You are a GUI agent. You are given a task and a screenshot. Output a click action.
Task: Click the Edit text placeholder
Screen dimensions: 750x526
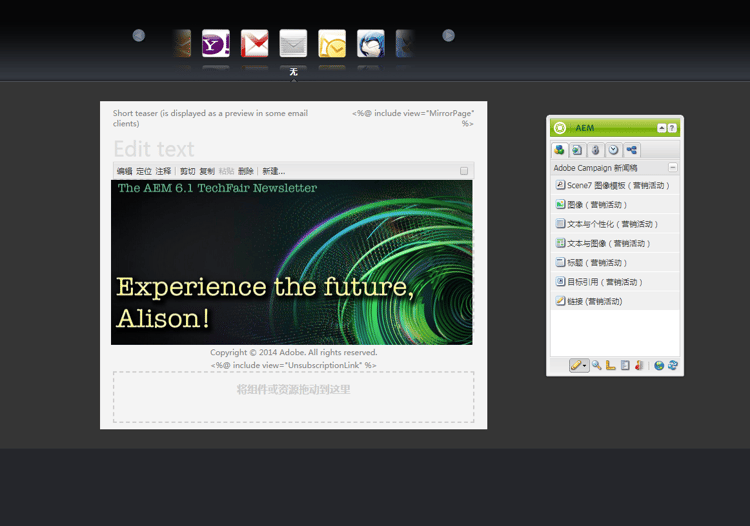[x=154, y=149]
